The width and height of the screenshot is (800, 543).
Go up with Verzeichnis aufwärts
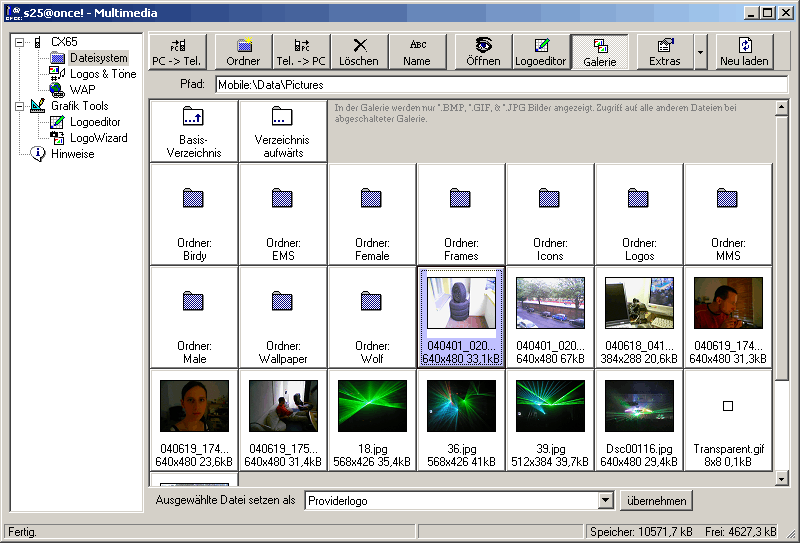click(283, 131)
